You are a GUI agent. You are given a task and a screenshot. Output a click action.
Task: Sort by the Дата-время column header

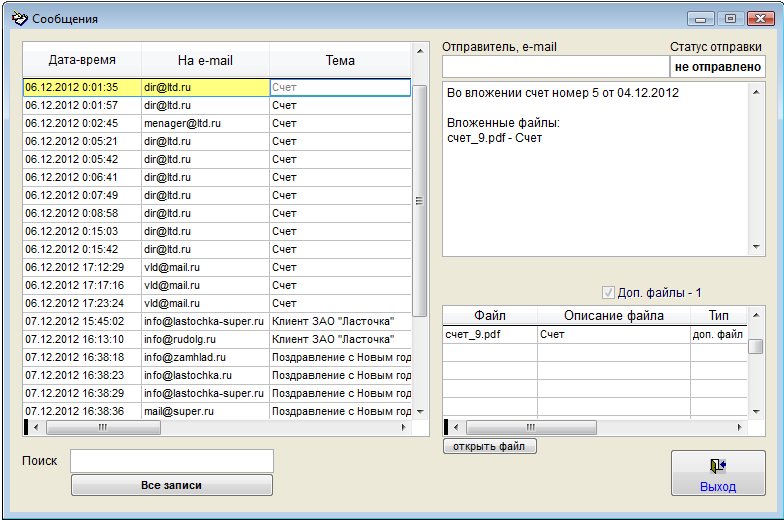[82, 61]
